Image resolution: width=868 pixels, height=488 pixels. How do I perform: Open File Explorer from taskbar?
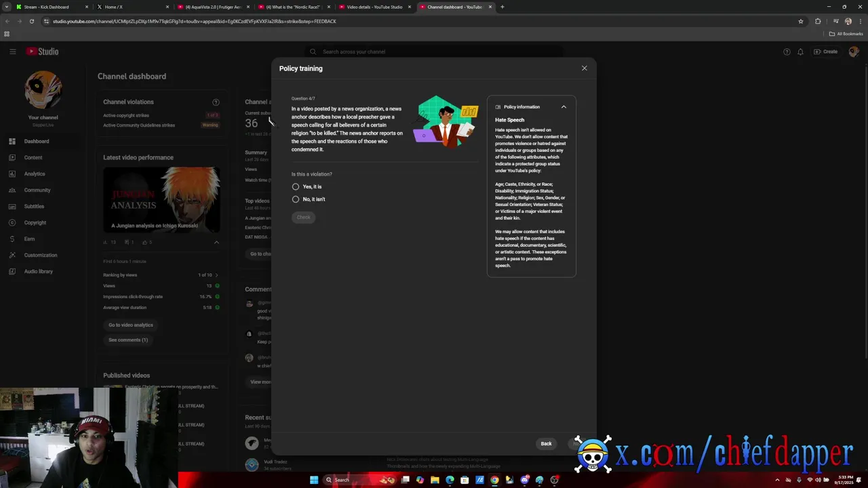[x=435, y=480]
